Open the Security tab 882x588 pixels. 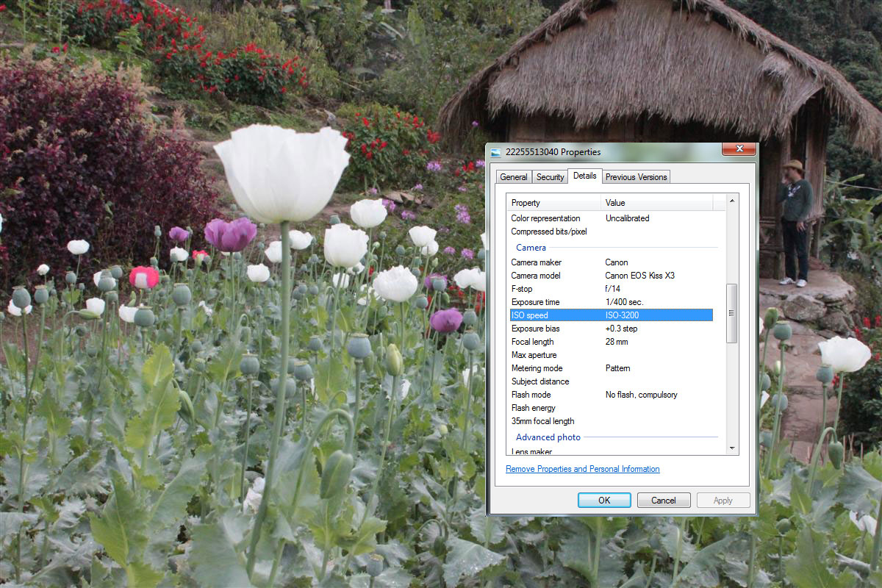point(550,177)
